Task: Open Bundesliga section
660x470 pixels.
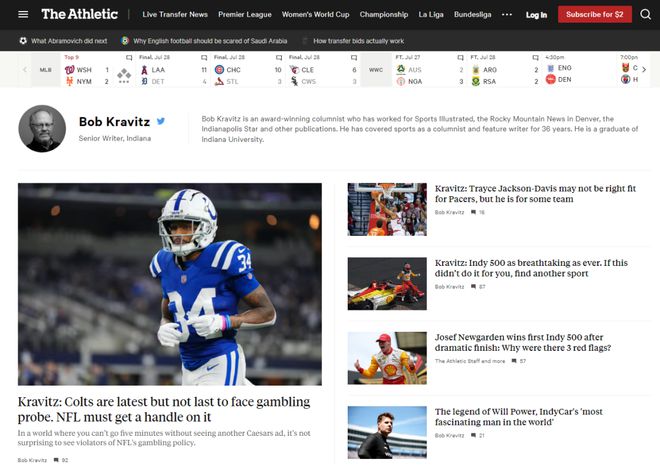Action: [x=473, y=14]
